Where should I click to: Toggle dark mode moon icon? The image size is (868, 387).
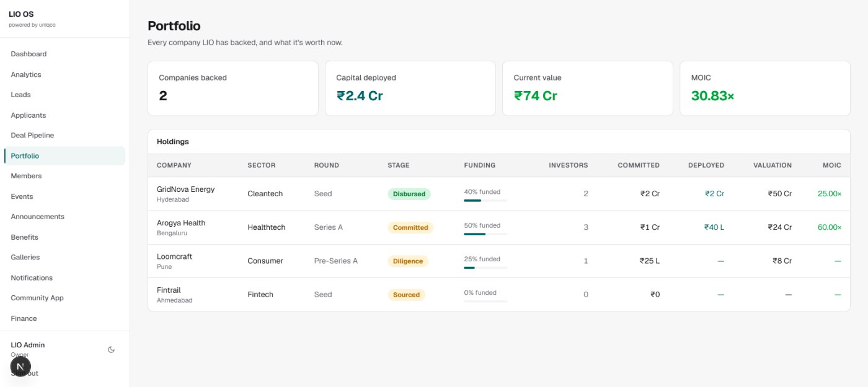tap(112, 349)
